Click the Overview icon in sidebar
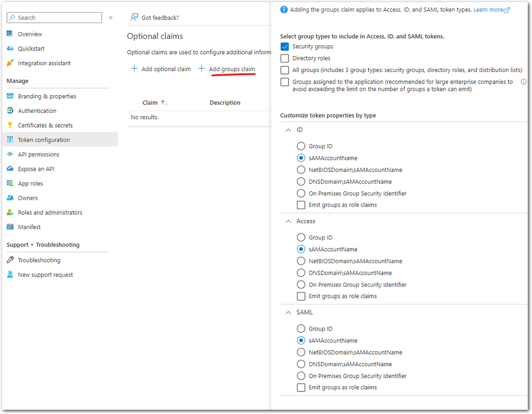532x414 pixels. tap(10, 34)
